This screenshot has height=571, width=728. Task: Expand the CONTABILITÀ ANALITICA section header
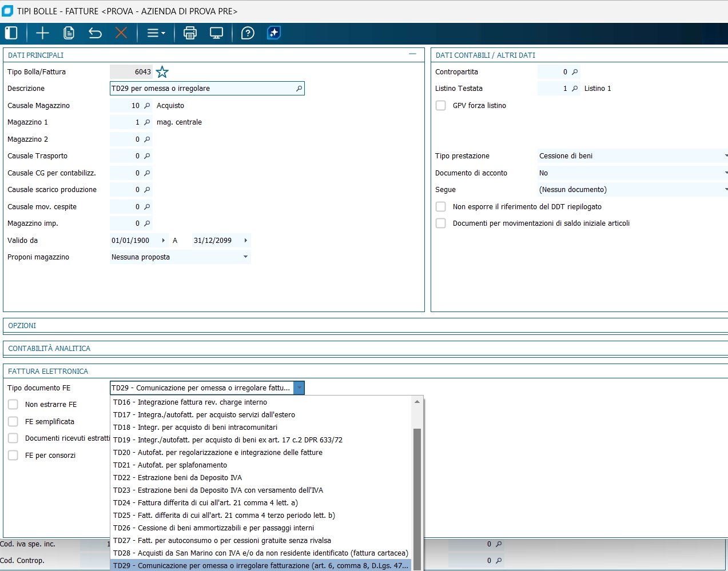49,349
